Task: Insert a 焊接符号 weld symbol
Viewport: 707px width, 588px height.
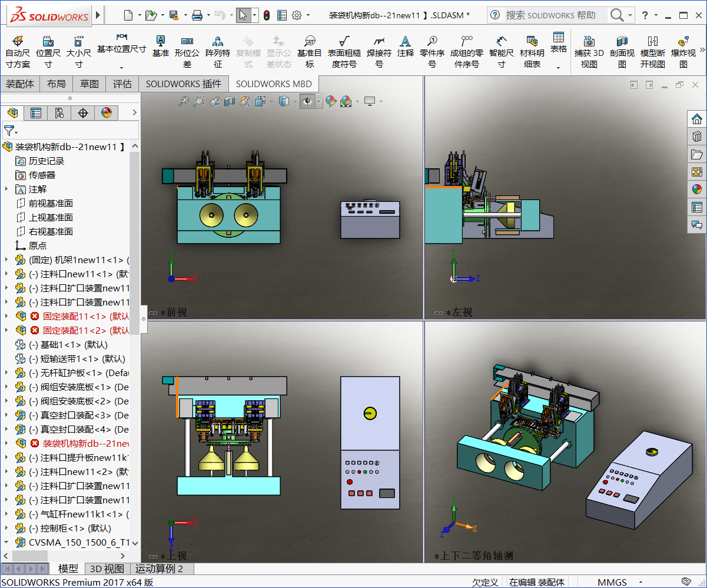Action: tap(379, 51)
